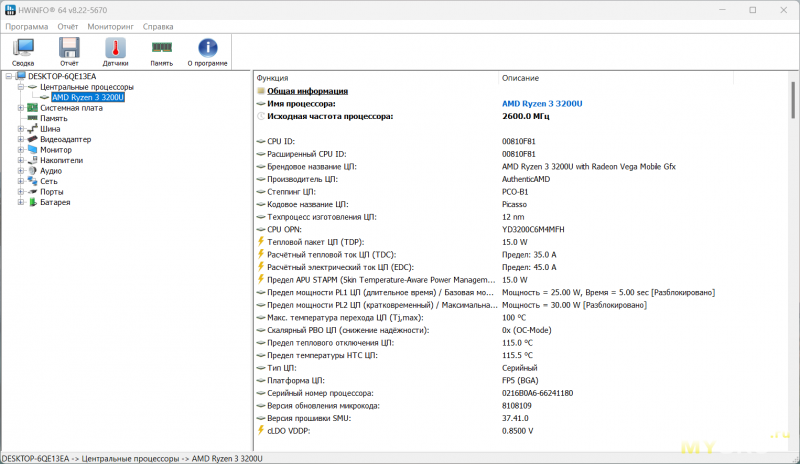Image resolution: width=800 pixels, height=464 pixels.
Task: Click the Системная плата motherboard icon
Action: coord(33,108)
